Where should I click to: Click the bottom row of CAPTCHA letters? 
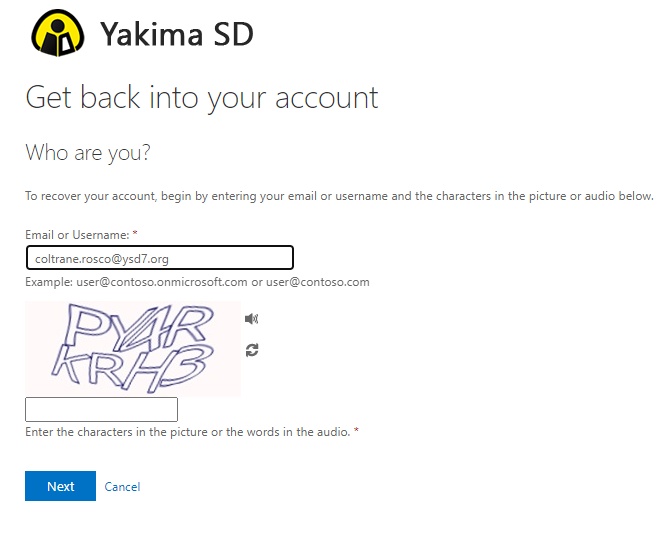click(133, 367)
